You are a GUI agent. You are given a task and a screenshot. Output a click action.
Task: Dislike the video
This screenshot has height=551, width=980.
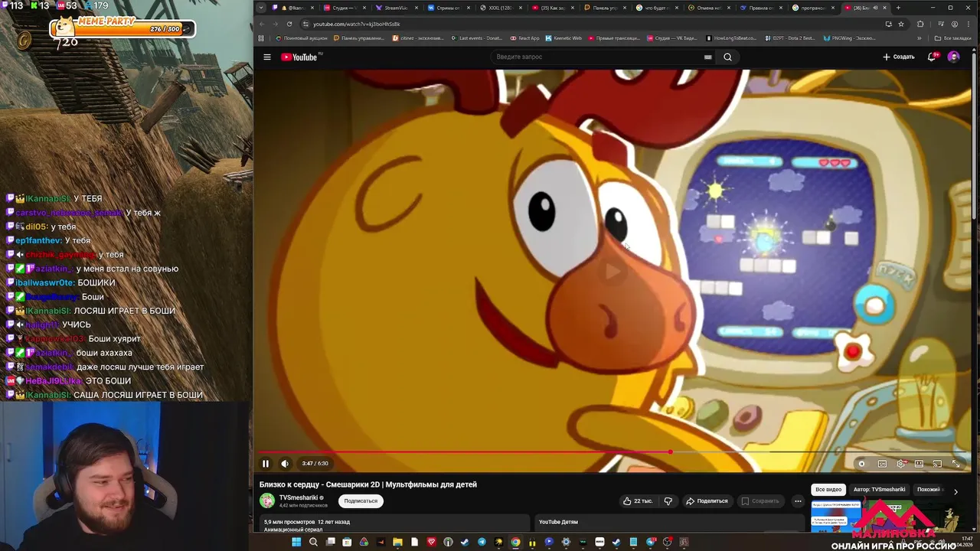(x=668, y=501)
